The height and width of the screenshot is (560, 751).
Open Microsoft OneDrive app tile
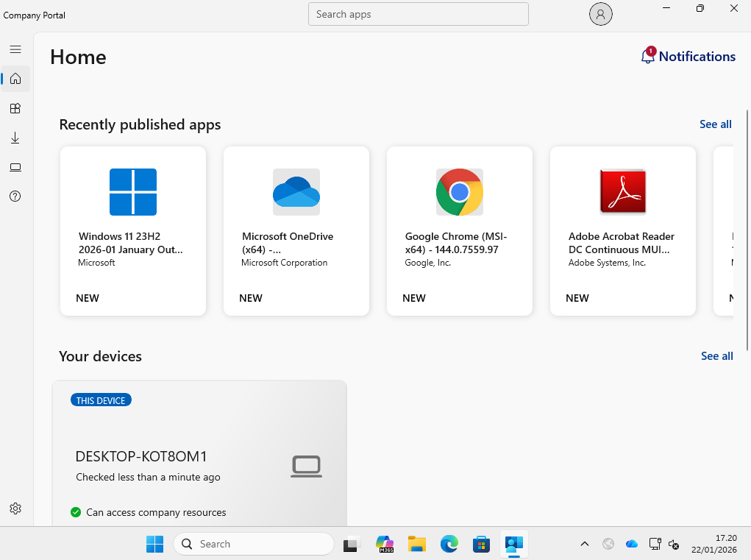296,230
